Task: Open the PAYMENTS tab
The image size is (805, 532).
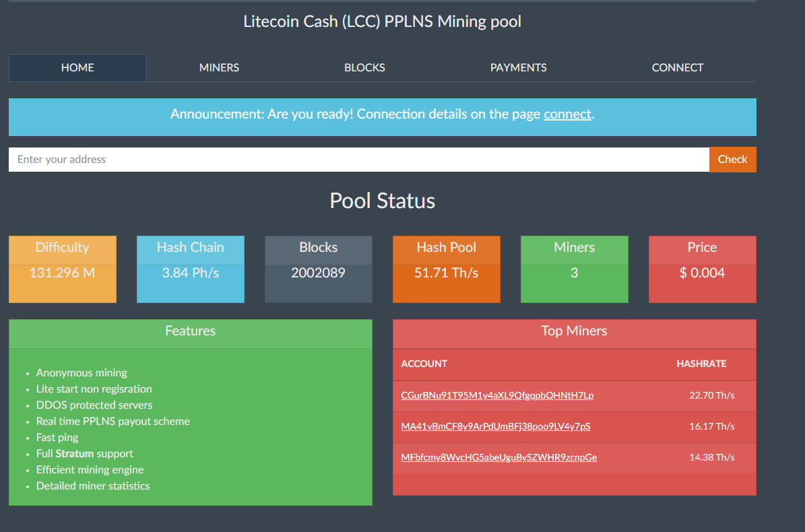Action: (x=518, y=67)
